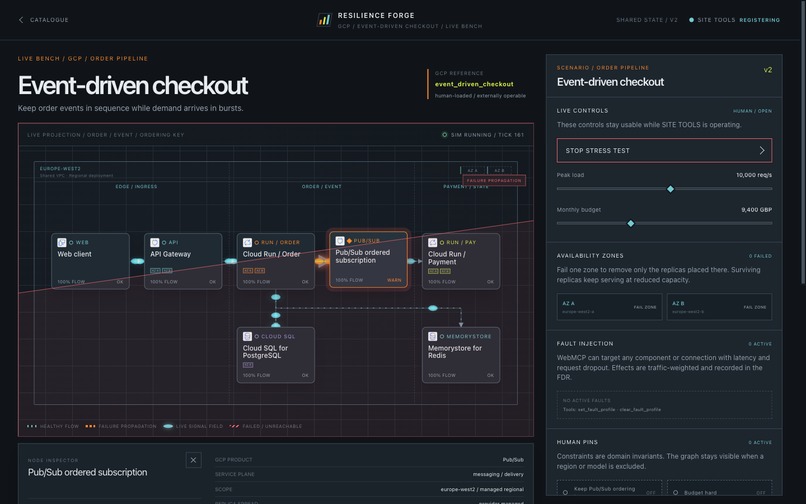Click the 9,400 GBP budget value

pos(756,209)
